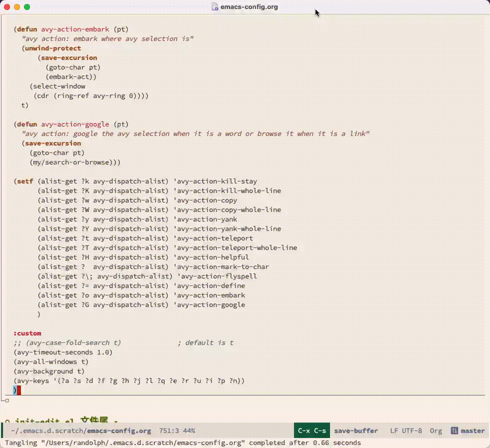Close the Emacs window with the red button
Image resolution: width=490 pixels, height=448 pixels.
click(7, 7)
